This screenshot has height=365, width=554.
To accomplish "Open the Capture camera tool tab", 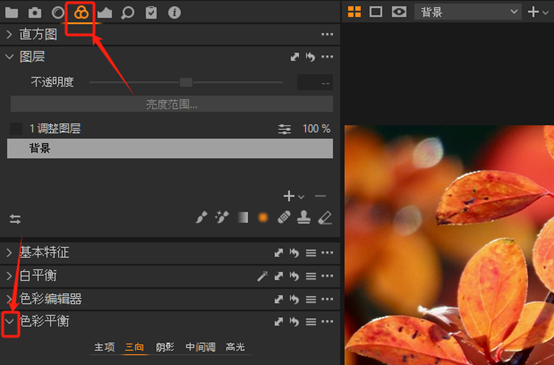I will [35, 13].
